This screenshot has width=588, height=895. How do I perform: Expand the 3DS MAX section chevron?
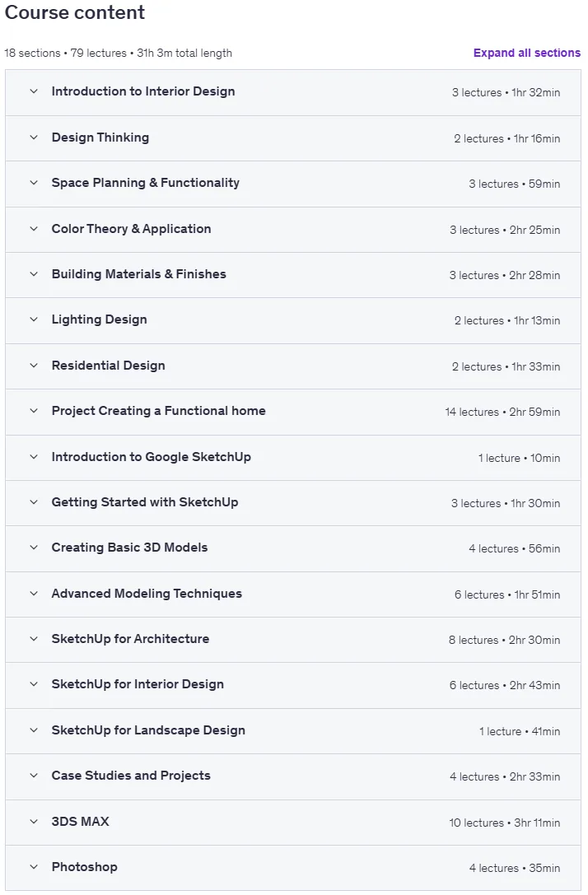(x=34, y=822)
